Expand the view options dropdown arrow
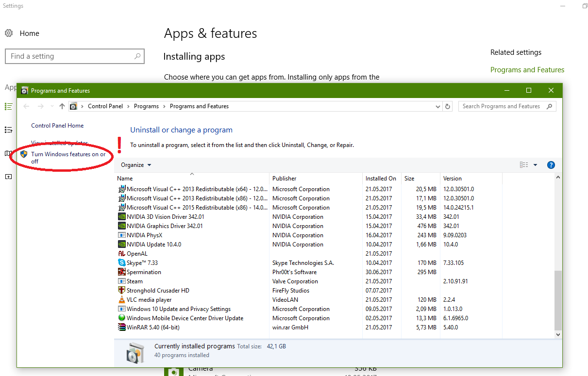588x376 pixels. click(535, 165)
